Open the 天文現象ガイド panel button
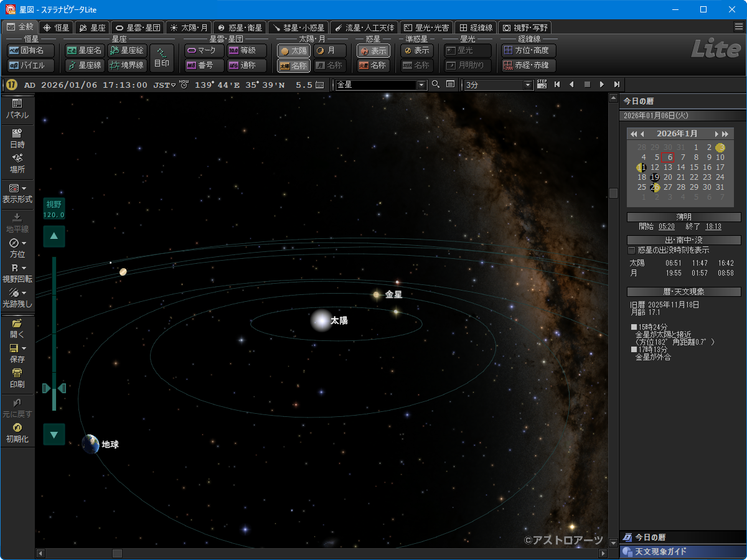This screenshot has height=560, width=747. [x=683, y=551]
